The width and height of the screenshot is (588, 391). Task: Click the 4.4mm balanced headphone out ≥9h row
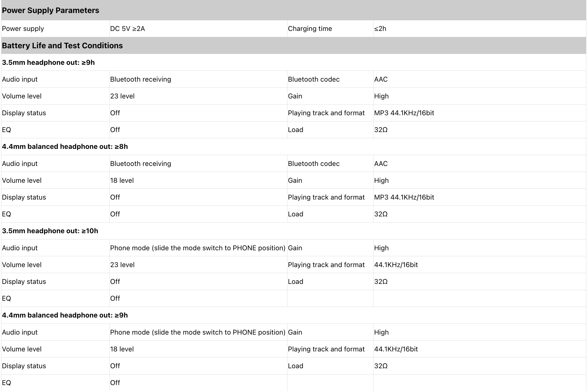pos(293,315)
